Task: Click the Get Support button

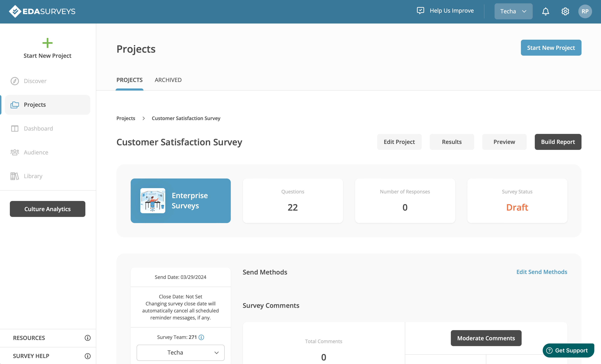Action: [568, 350]
